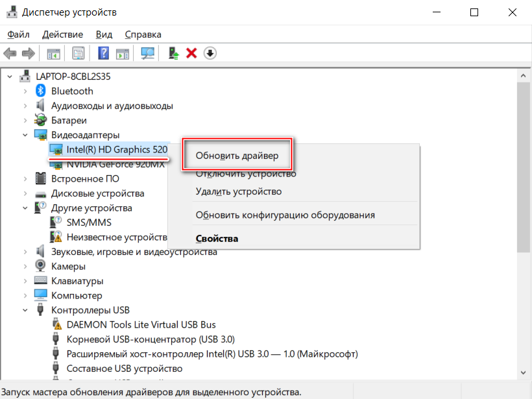532x399 pixels.
Task: Close the Device Manager window
Action: pyautogui.click(x=513, y=12)
